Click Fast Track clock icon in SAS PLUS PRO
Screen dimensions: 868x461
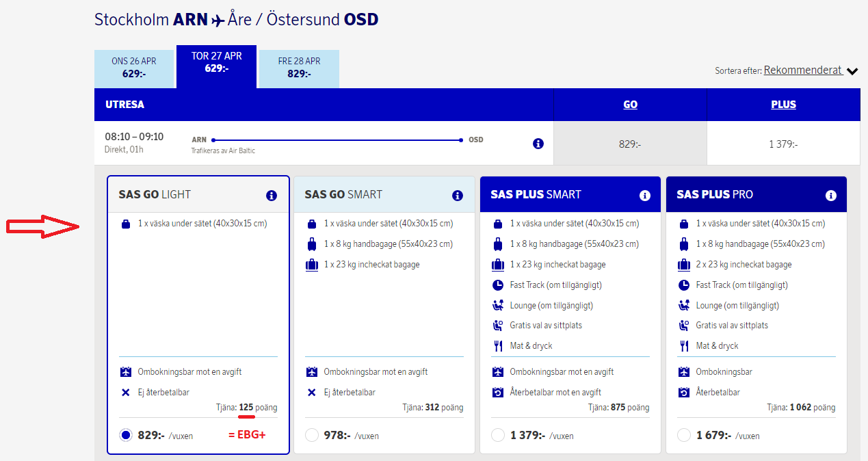(x=683, y=285)
